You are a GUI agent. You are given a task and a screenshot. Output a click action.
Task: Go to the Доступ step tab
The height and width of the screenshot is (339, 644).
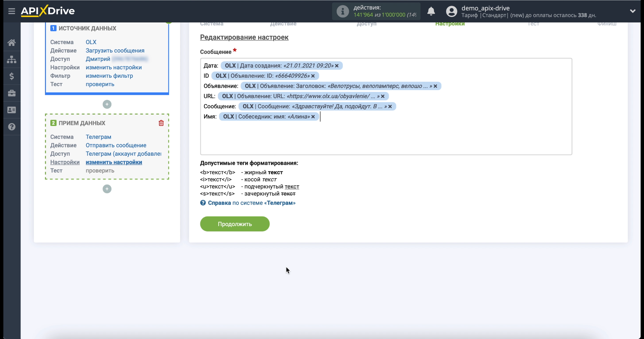coord(367,24)
